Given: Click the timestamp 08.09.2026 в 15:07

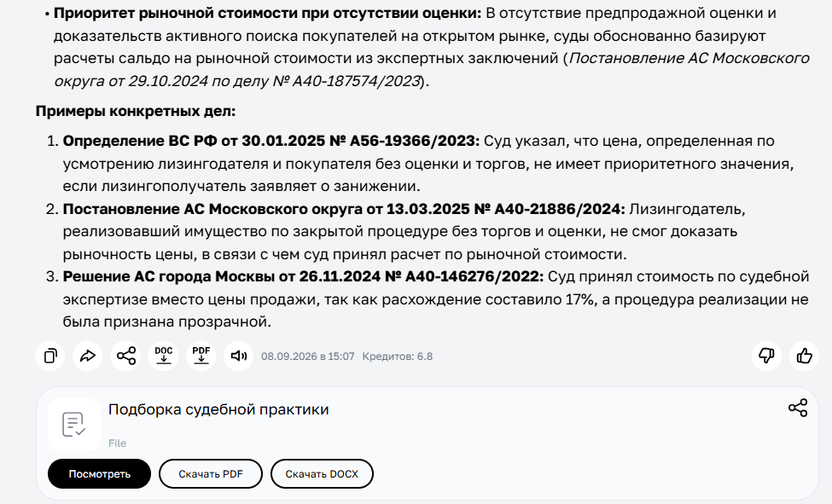Looking at the screenshot, I should (308, 356).
